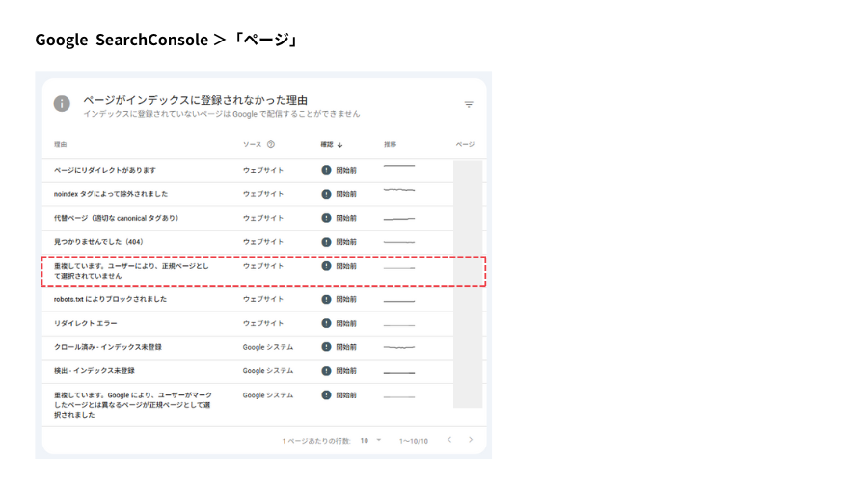Click status icon in ページにリダイレクトがあります row
The image size is (868, 488).
coord(326,170)
